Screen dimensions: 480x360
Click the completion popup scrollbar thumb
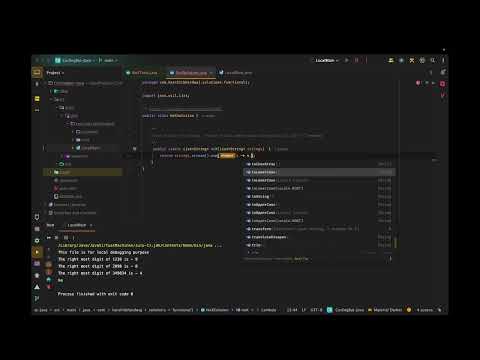(395, 242)
